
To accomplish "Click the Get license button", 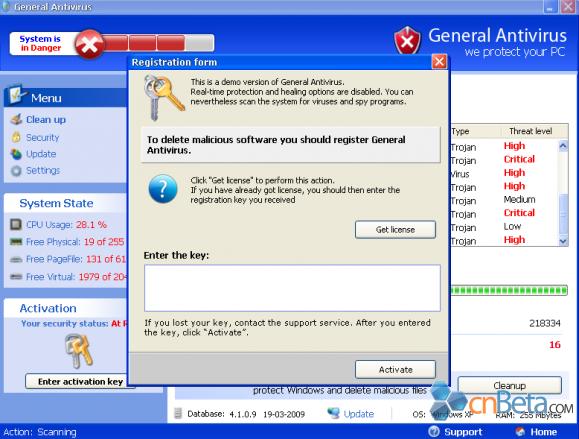I will 395,230.
